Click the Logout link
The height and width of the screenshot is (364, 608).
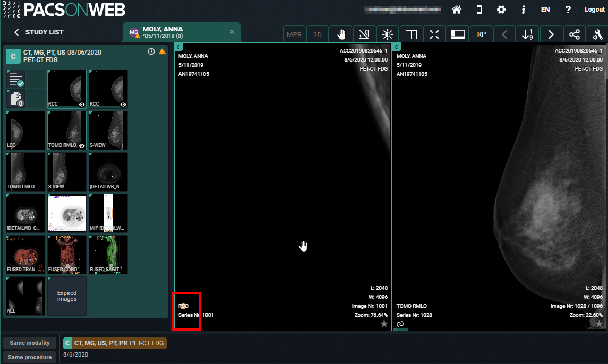[594, 10]
